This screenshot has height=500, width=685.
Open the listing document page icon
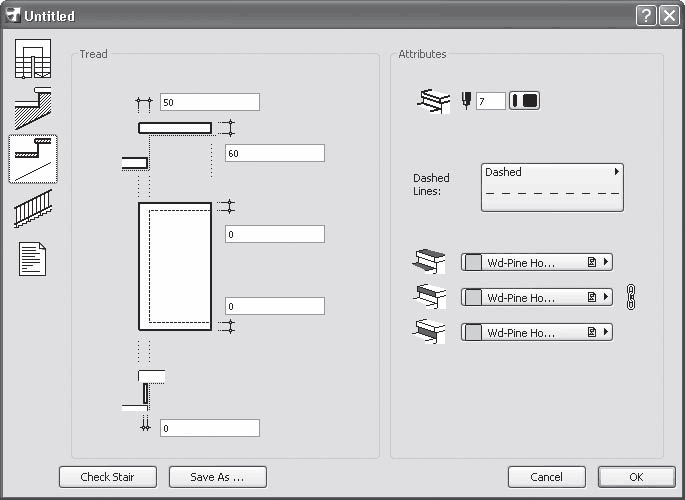tap(33, 259)
